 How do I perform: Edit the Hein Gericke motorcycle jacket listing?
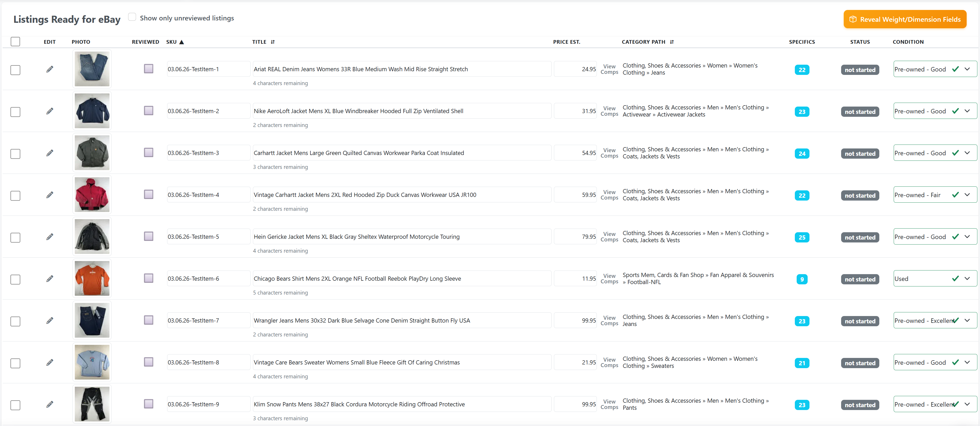50,236
